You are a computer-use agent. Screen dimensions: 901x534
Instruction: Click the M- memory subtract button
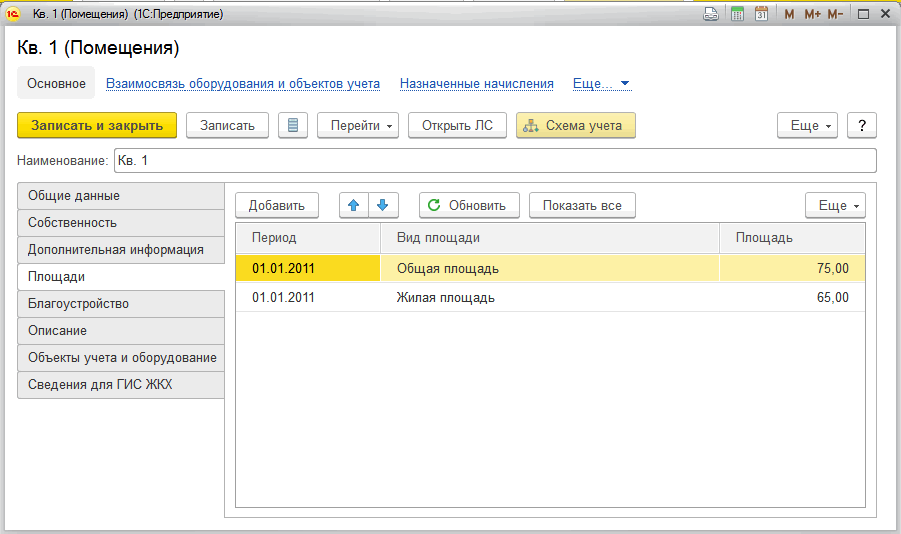click(x=835, y=14)
